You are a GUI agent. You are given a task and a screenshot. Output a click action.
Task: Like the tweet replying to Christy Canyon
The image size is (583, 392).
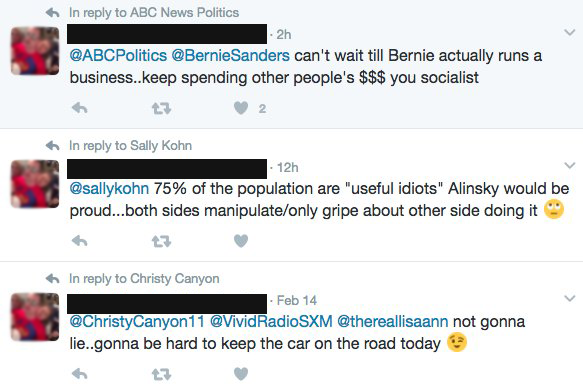pos(241,374)
